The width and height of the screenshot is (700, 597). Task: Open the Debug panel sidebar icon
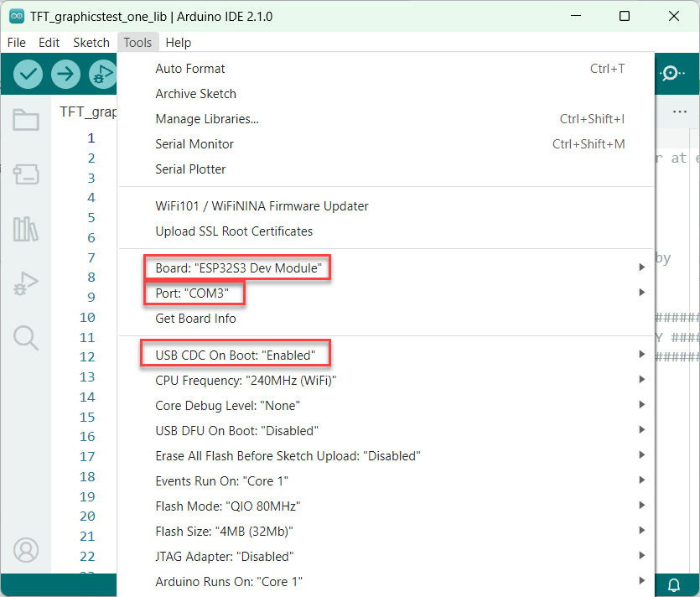(26, 283)
